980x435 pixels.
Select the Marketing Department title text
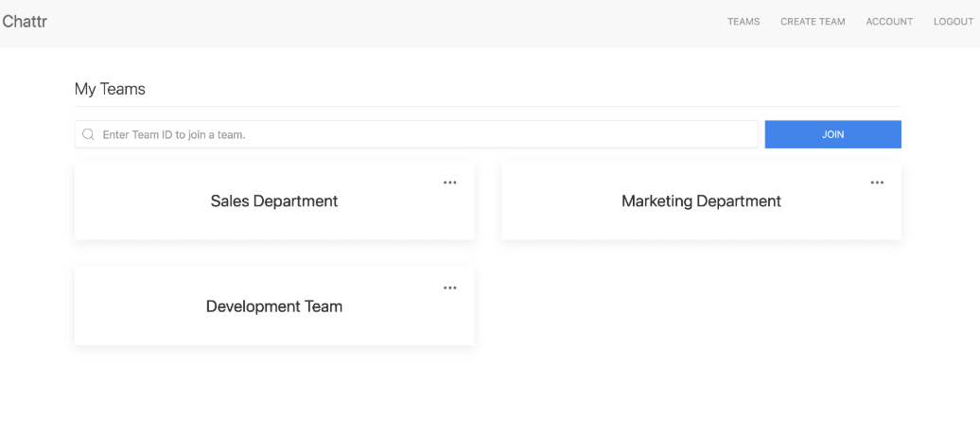[x=701, y=200]
